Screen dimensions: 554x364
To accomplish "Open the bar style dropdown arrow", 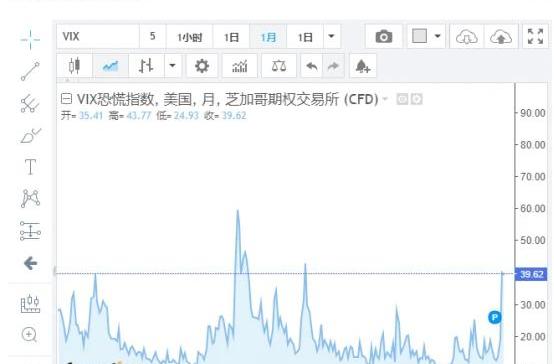I will click(x=172, y=66).
